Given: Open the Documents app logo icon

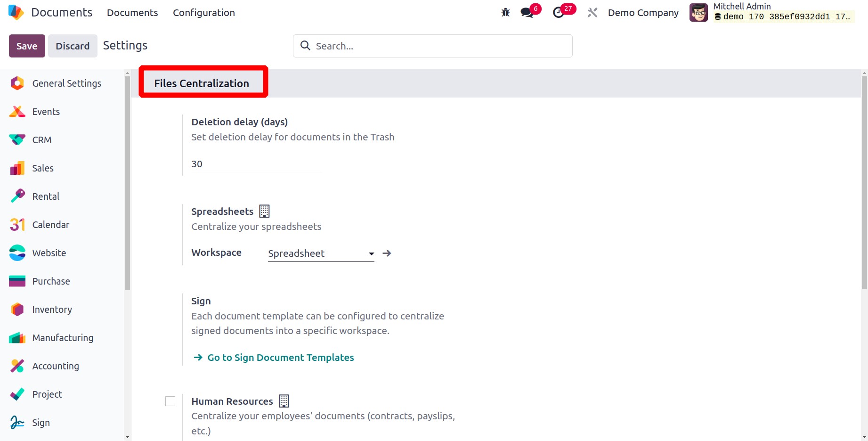Looking at the screenshot, I should coord(16,12).
